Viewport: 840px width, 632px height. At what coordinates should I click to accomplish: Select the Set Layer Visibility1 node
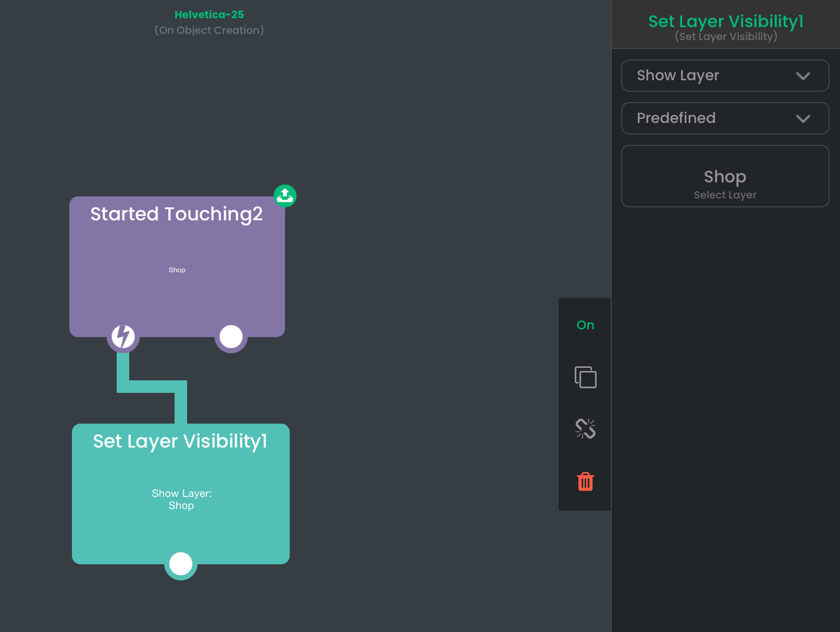[181, 494]
